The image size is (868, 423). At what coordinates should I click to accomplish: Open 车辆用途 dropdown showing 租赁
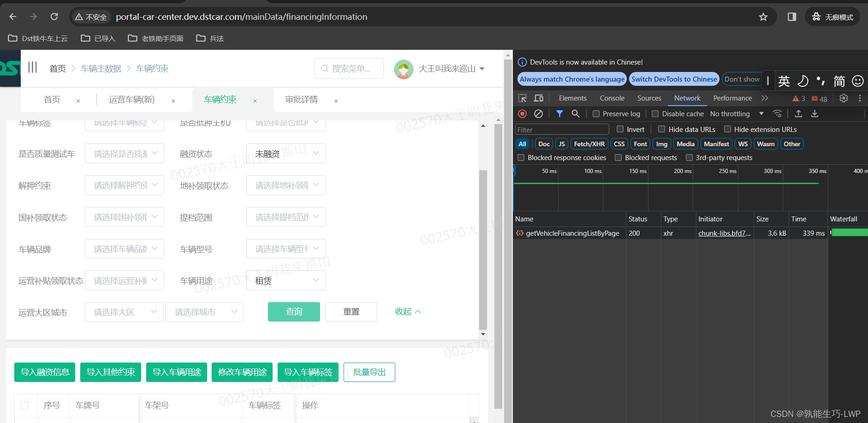click(x=286, y=280)
